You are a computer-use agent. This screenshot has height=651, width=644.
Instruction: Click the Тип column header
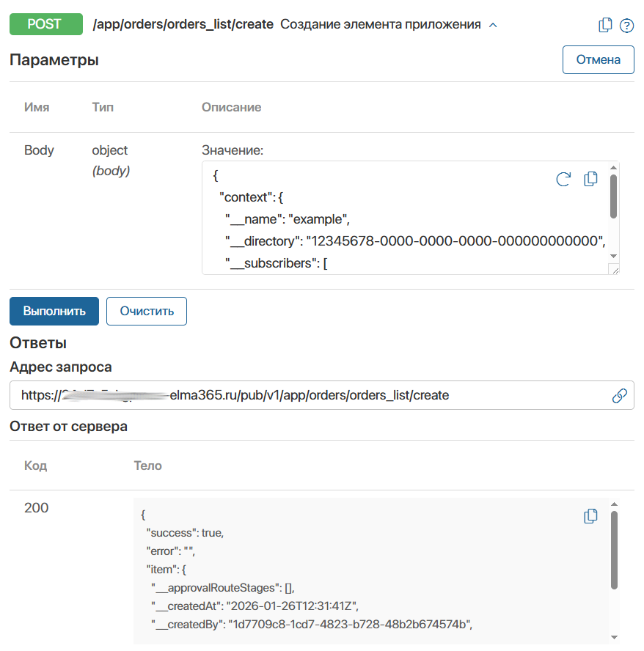point(103,107)
